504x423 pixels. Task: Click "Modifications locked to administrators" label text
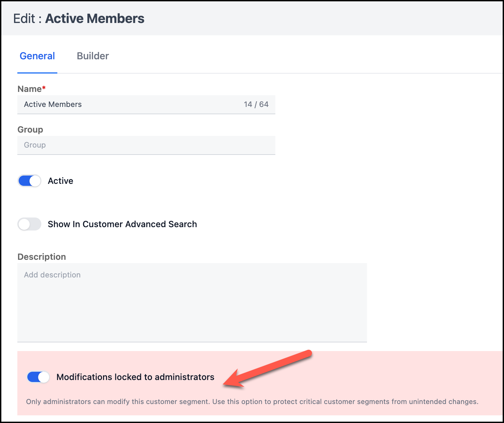click(135, 377)
